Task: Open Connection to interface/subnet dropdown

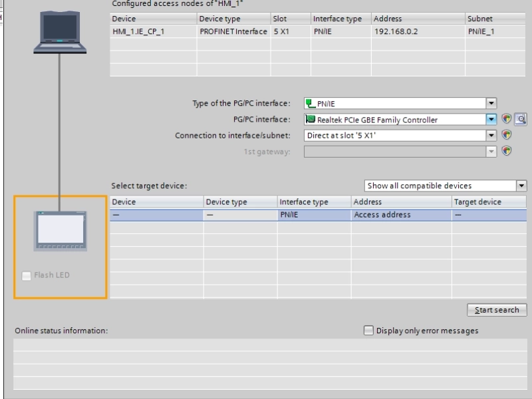Action: click(x=491, y=135)
